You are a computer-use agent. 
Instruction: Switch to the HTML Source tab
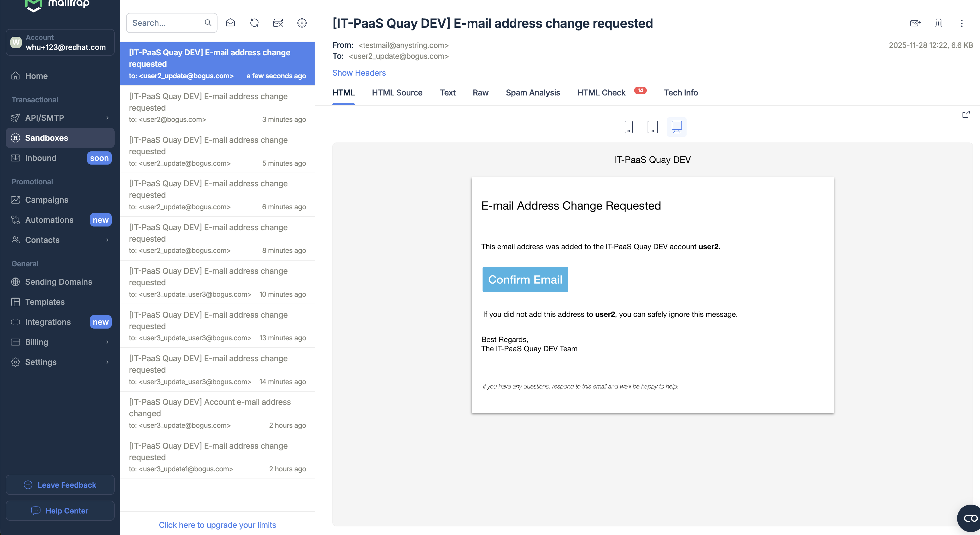pyautogui.click(x=397, y=93)
